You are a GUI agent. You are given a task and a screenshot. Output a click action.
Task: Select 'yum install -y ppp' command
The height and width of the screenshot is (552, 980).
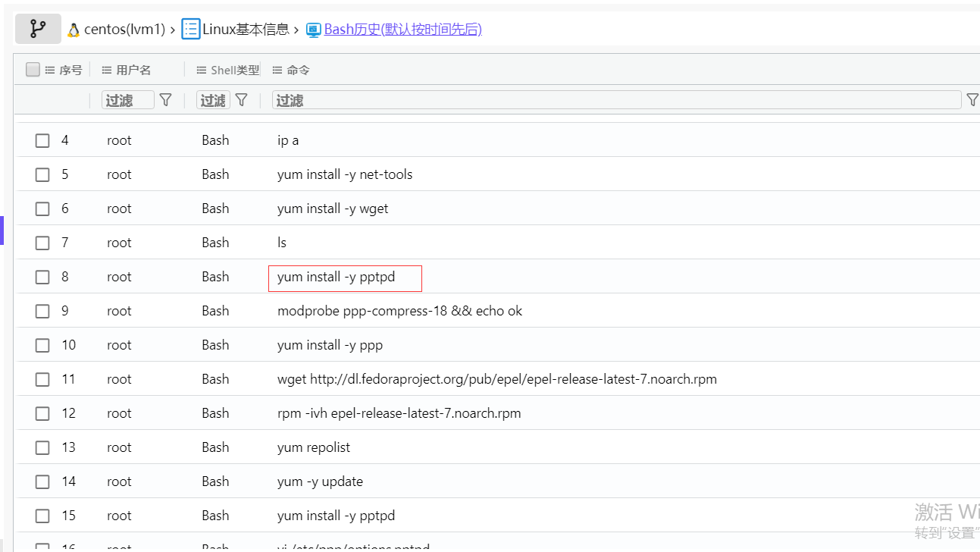330,345
